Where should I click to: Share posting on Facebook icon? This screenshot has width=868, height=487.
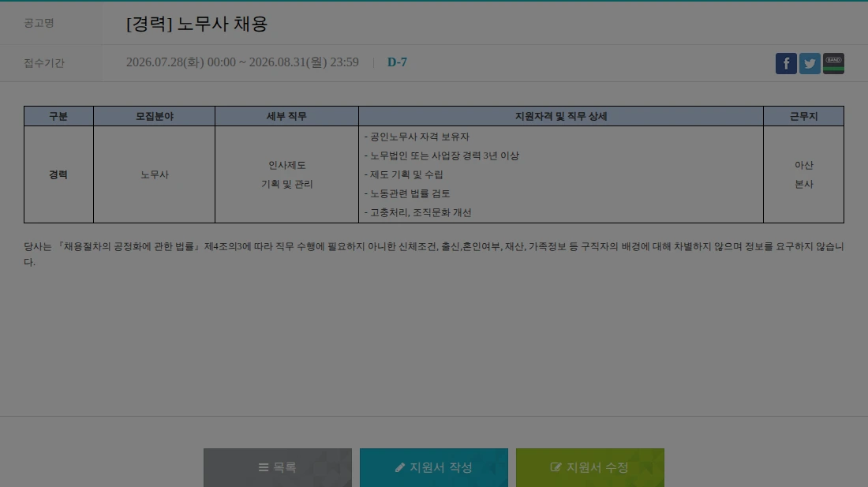click(786, 64)
